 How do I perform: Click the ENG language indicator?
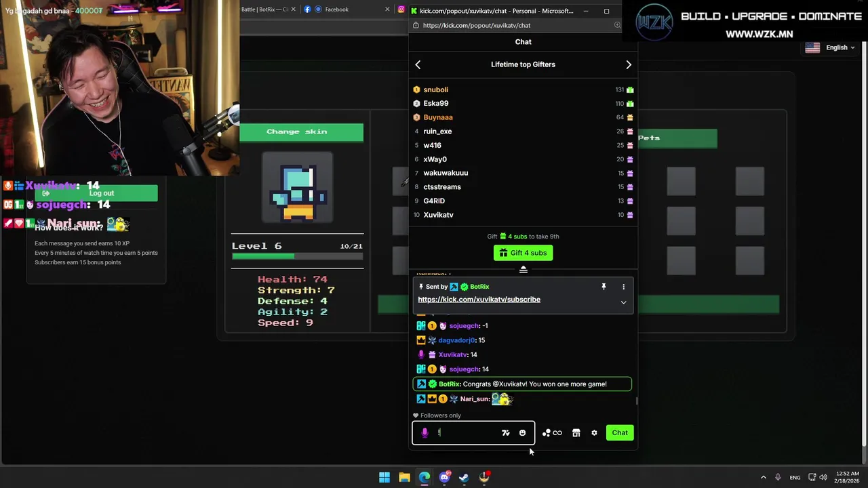point(795,478)
